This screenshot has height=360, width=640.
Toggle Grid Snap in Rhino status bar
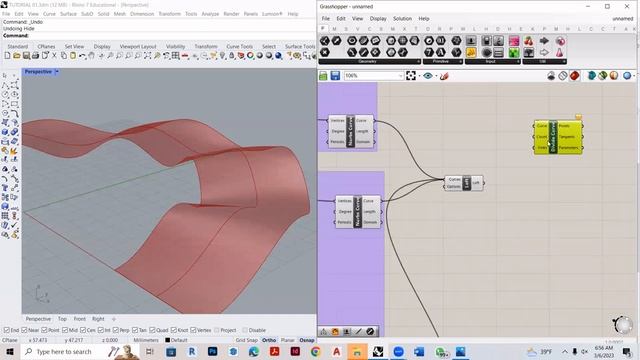[x=246, y=340]
